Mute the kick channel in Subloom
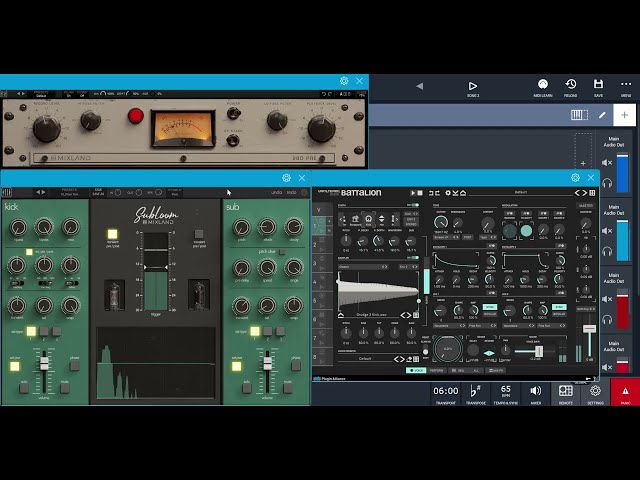 (x=64, y=388)
